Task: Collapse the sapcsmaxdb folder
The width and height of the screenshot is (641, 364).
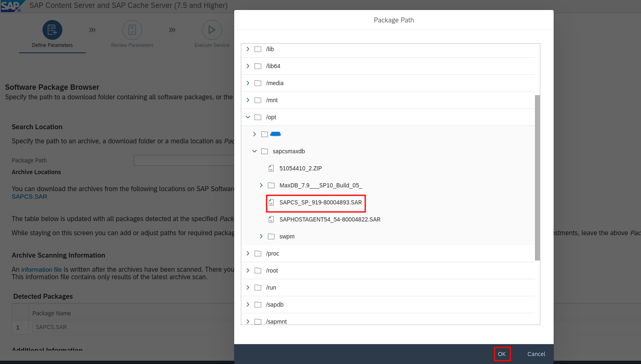Action: 255,151
